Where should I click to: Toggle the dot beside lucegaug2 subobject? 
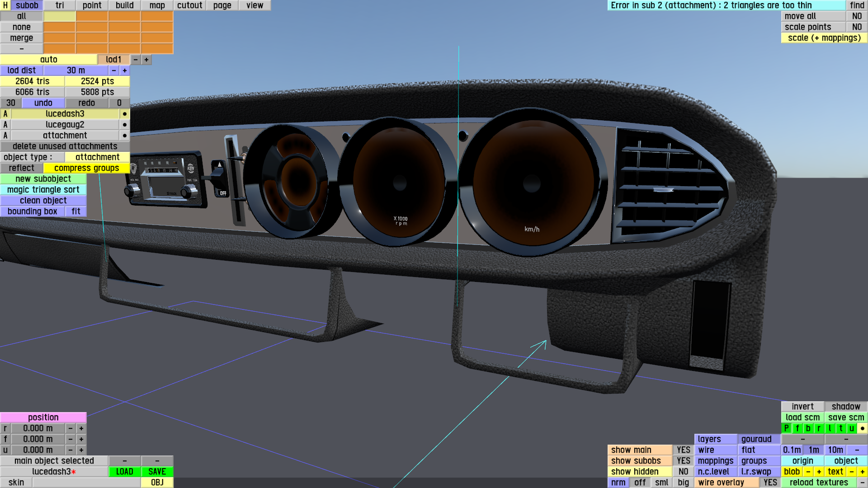124,125
